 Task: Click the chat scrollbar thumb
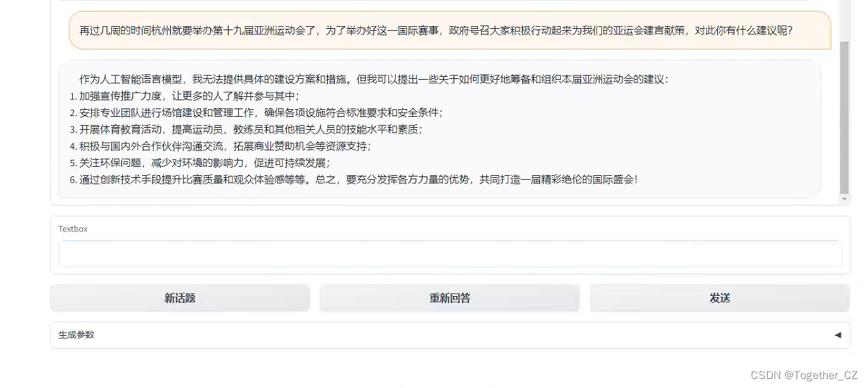pyautogui.click(x=844, y=117)
